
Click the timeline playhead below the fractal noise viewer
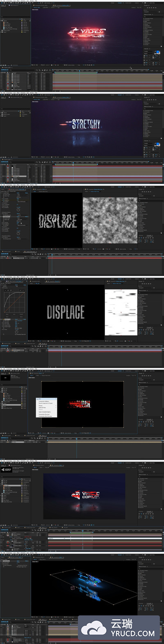click(x=52, y=255)
